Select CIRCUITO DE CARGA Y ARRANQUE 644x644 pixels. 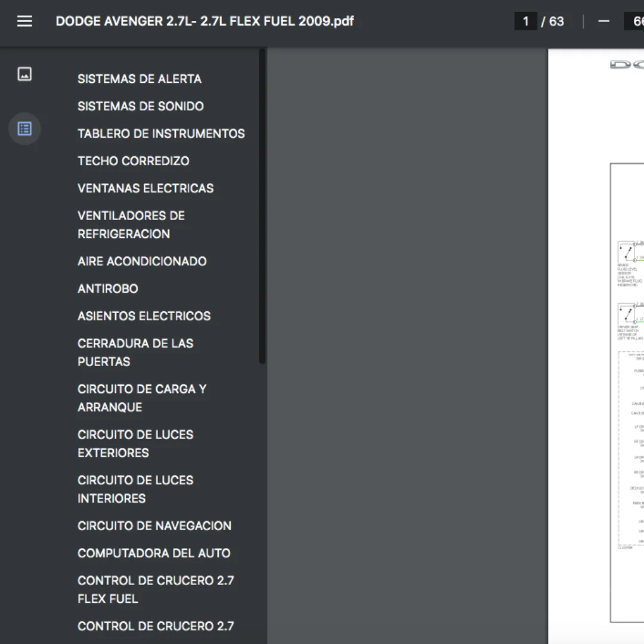[x=142, y=398]
